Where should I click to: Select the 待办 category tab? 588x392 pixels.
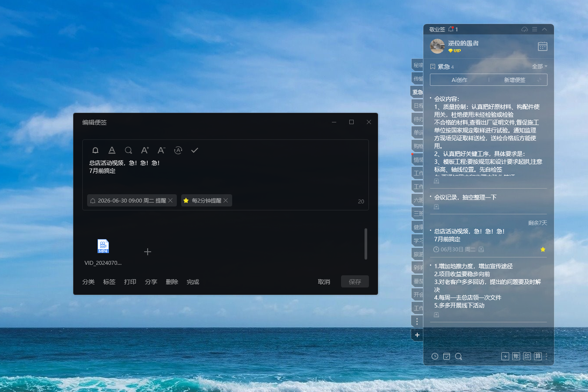[417, 119]
